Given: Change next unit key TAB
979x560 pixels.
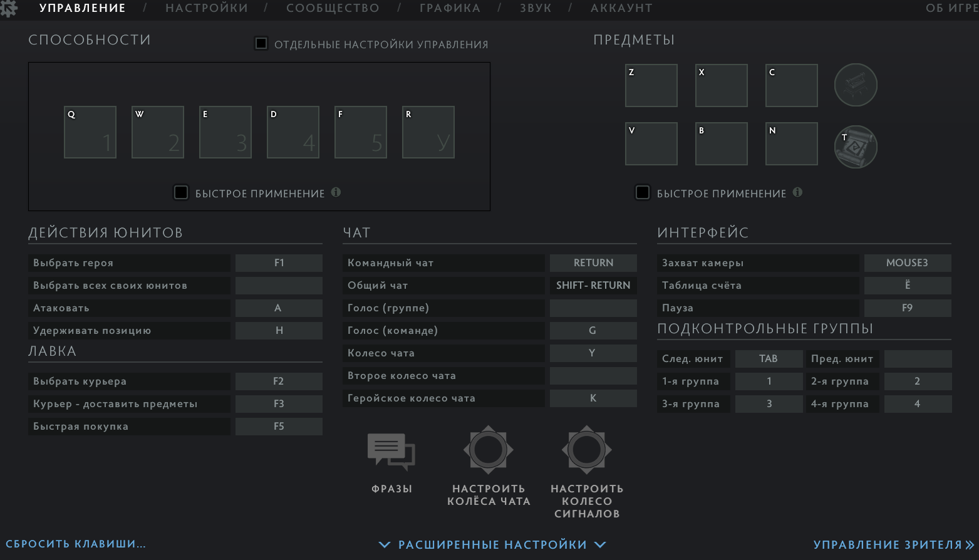Looking at the screenshot, I should click(769, 359).
